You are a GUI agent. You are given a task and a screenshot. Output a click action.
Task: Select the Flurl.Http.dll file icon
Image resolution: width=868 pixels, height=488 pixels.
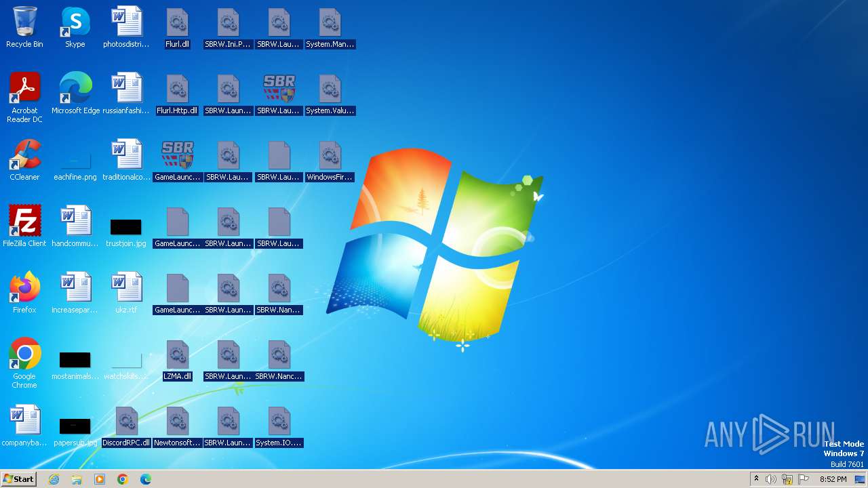click(177, 94)
